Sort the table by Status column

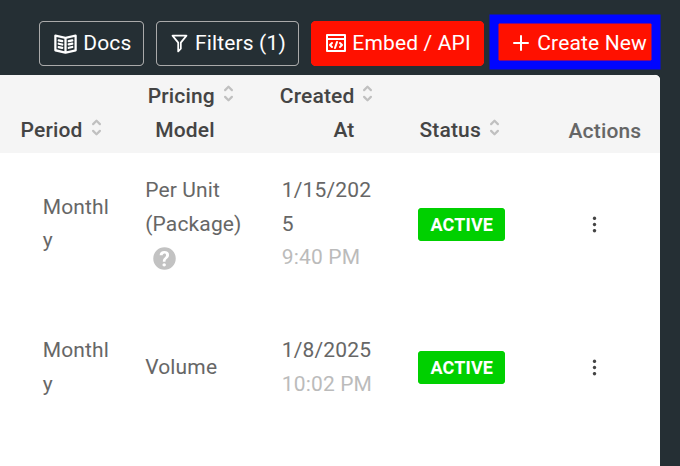(x=495, y=129)
